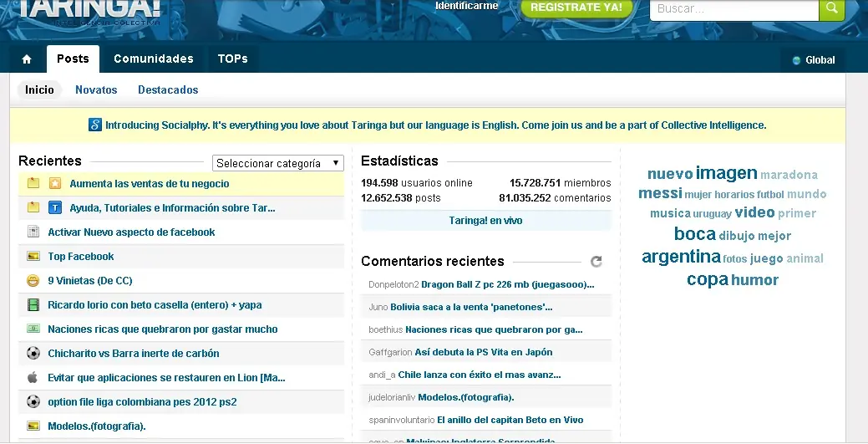Click the copa tag in tag cloud
Screen dimensions: 868x444
(708, 279)
